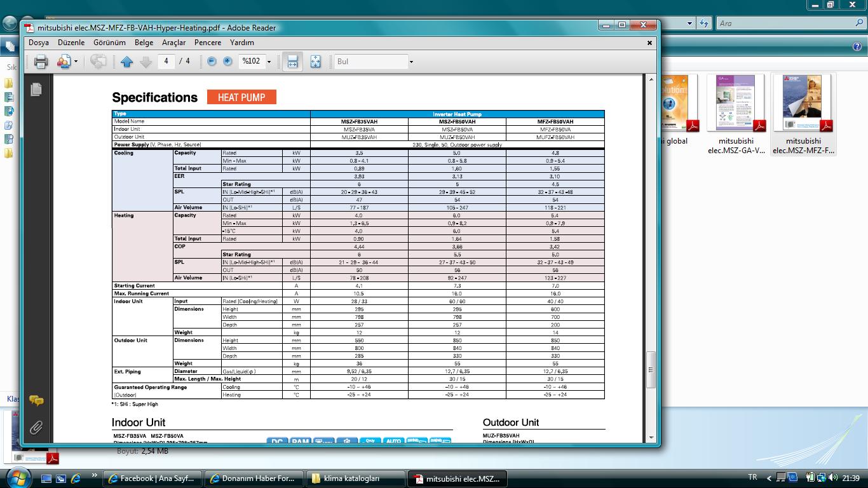Screen dimensions: 868x488
Task: Click the Starting Current row label
Action: [134, 286]
